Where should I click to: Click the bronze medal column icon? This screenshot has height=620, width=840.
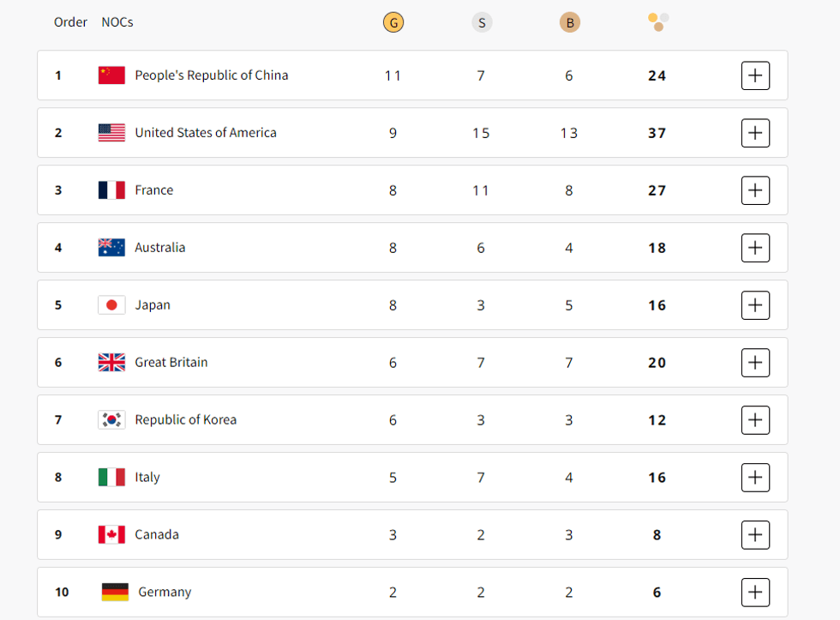[x=570, y=23]
